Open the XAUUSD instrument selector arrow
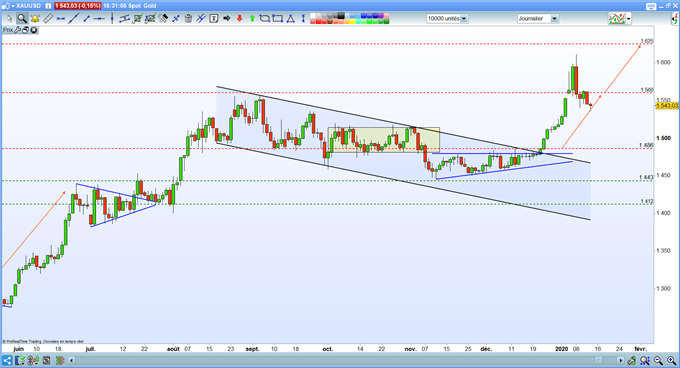Image resolution: width=680 pixels, height=368 pixels. tap(13, 6)
